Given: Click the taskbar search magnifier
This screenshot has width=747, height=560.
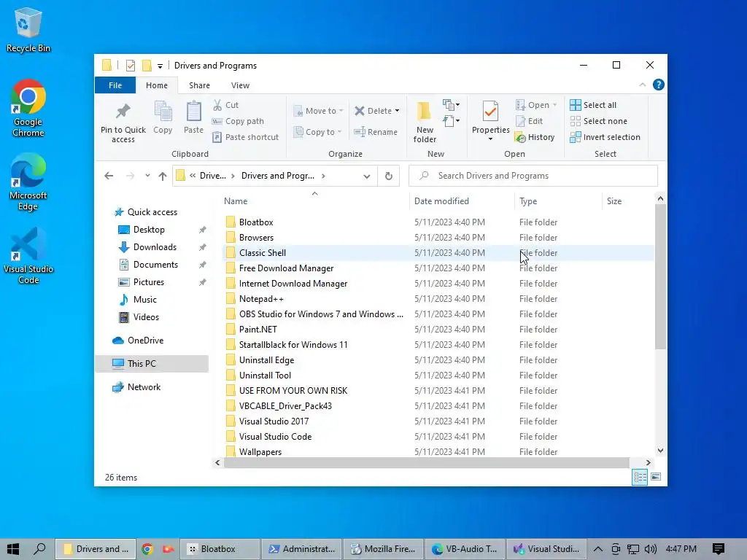Looking at the screenshot, I should tap(39, 549).
